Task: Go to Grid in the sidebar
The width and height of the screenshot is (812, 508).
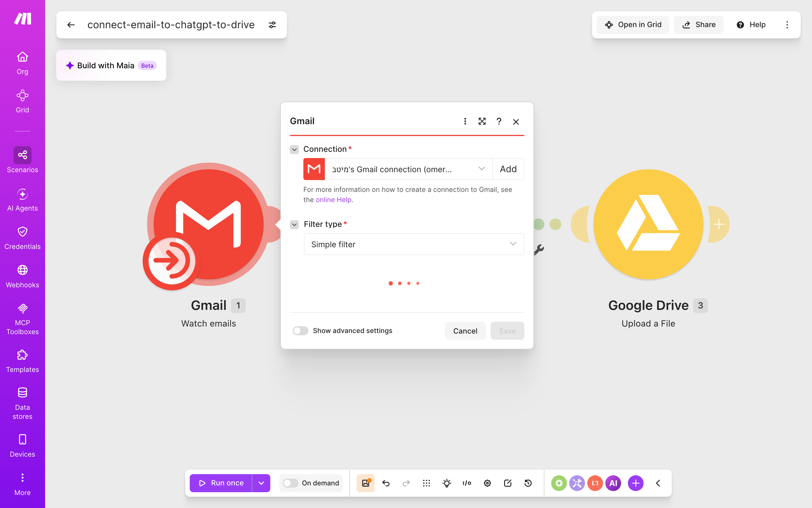Action: tap(23, 102)
